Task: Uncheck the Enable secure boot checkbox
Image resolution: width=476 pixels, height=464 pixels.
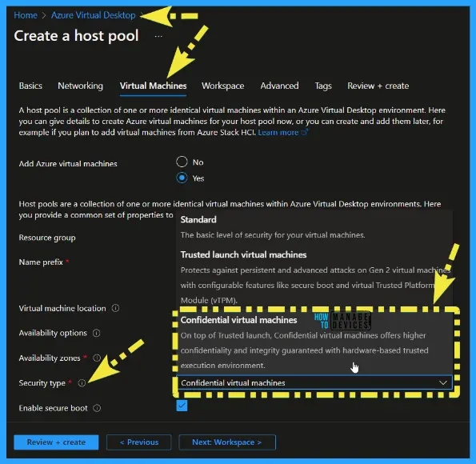Action: [182, 406]
